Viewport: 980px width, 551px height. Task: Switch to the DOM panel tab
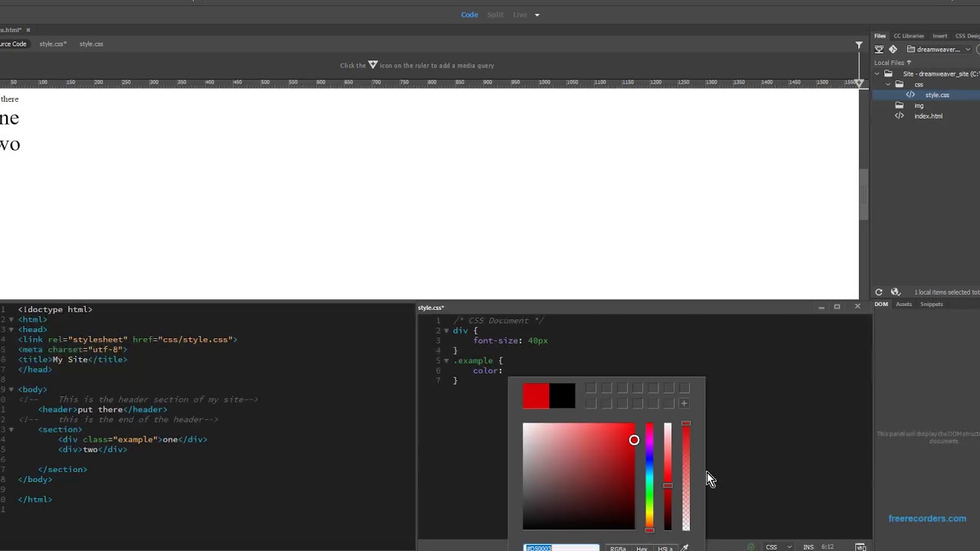(881, 305)
